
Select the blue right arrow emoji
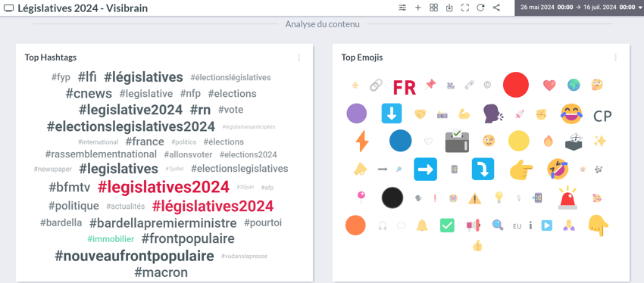426,169
